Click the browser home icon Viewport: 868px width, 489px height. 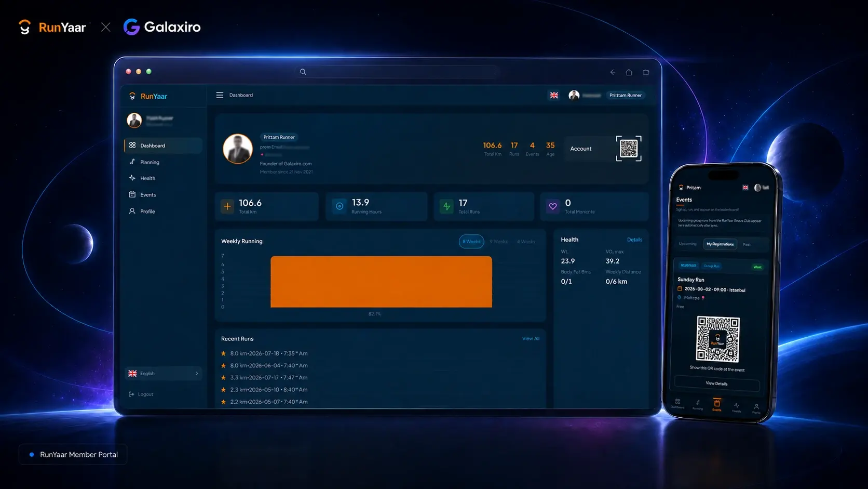click(629, 72)
